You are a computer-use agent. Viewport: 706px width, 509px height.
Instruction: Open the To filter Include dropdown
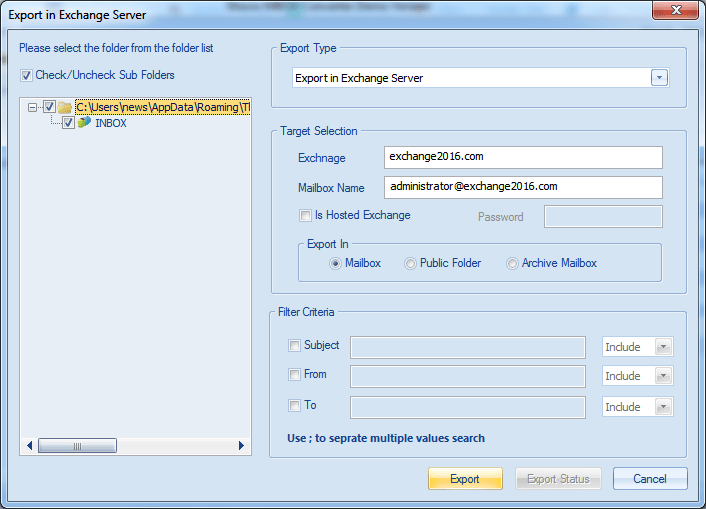(662, 407)
